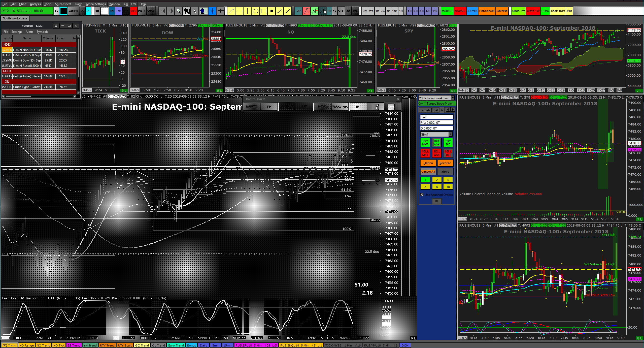
Task: Open the 20 Ticks w-BreakEven dropdown
Action: pyautogui.click(x=453, y=98)
